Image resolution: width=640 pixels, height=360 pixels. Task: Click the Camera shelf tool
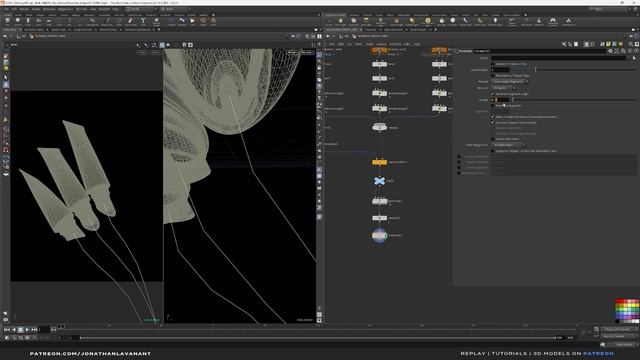(x=329, y=21)
